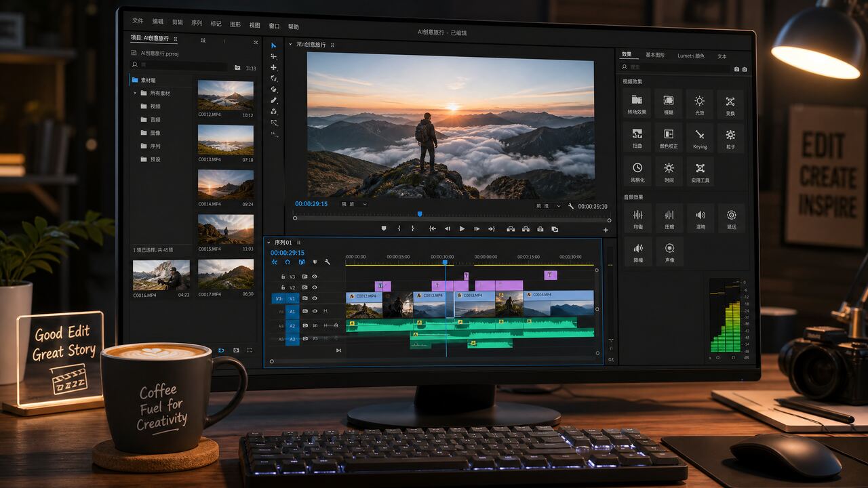Click the program monitor playhead scrubber
868x488 pixels.
pos(420,214)
